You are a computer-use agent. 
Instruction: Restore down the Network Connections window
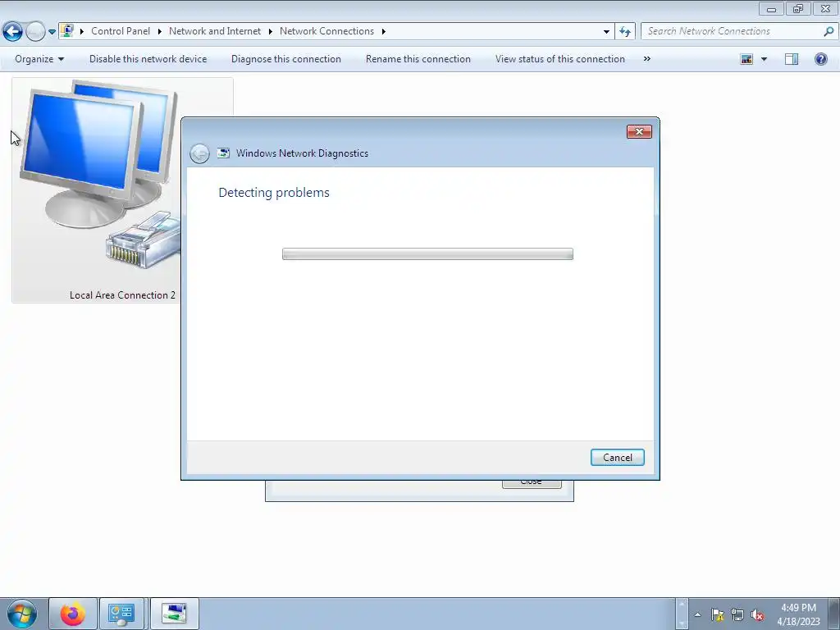click(798, 8)
